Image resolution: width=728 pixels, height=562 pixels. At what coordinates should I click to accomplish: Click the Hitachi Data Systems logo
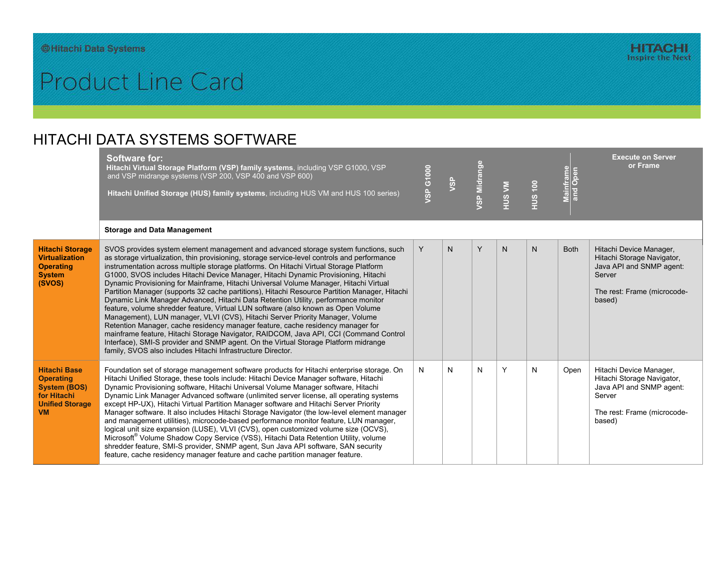[x=93, y=48]
